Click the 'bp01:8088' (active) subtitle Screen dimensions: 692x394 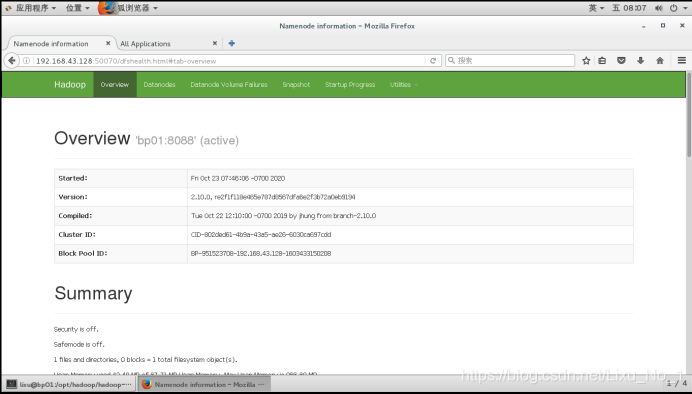[187, 141]
